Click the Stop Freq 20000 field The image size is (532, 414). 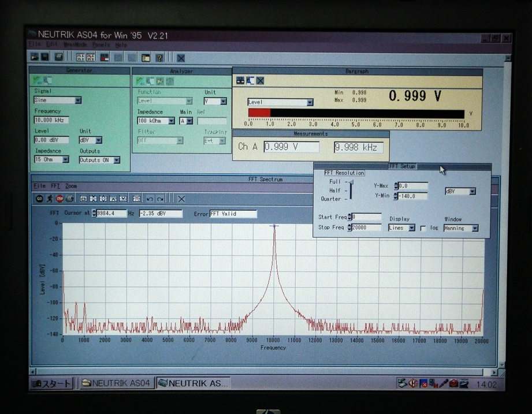(x=366, y=227)
